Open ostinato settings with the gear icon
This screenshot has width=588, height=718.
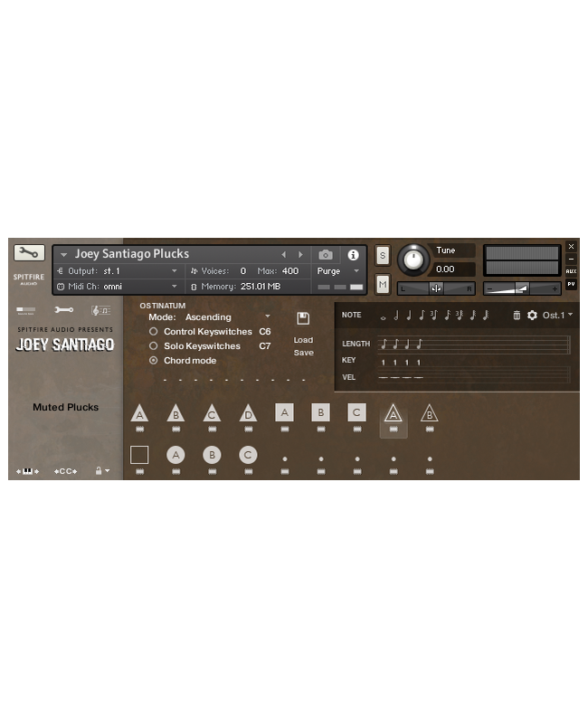[x=532, y=315]
